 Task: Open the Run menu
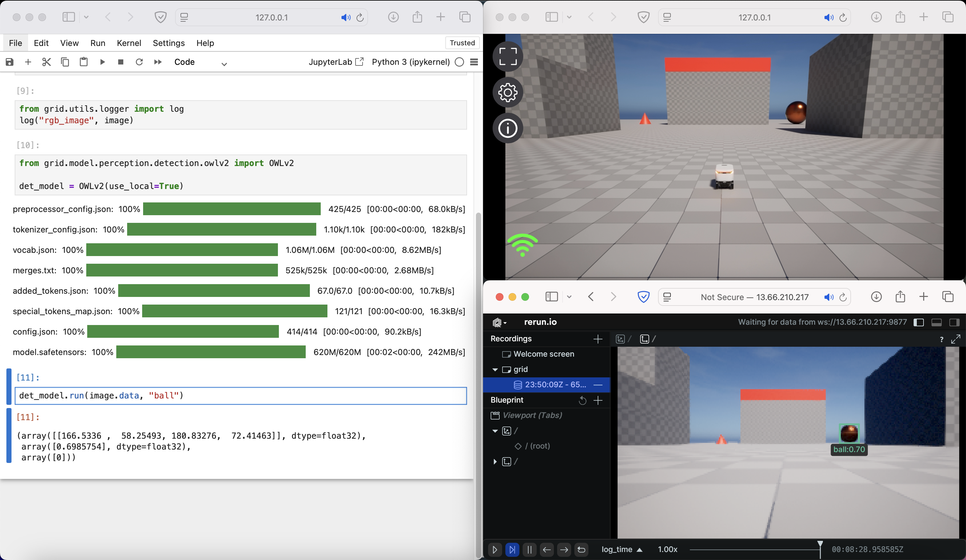click(x=97, y=43)
